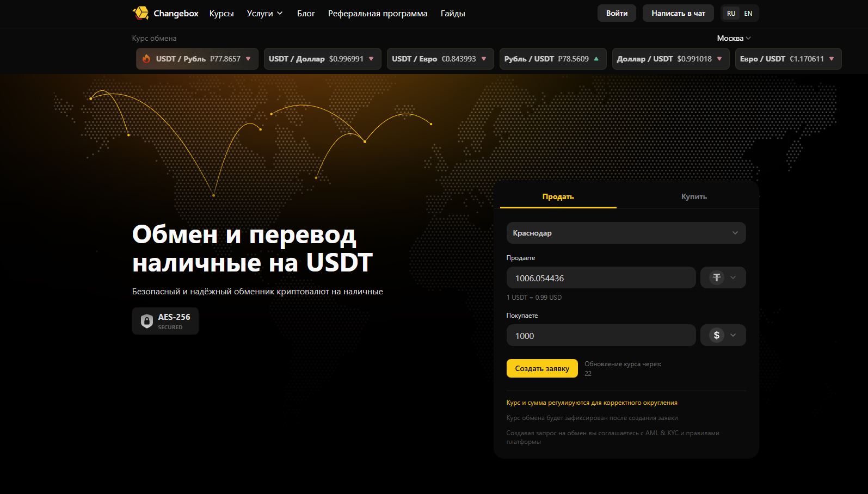Open the Краснодар city dropdown

626,233
